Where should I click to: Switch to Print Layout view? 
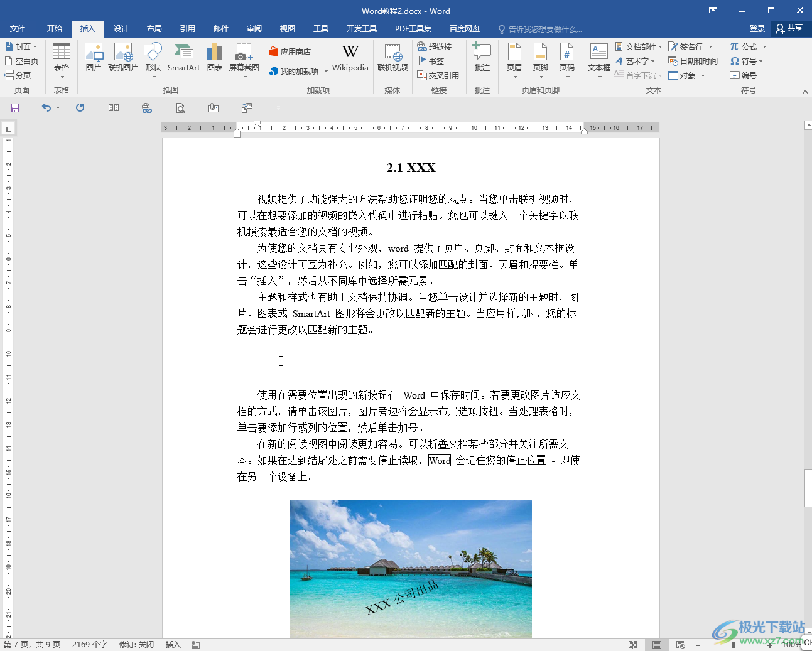[x=657, y=645]
